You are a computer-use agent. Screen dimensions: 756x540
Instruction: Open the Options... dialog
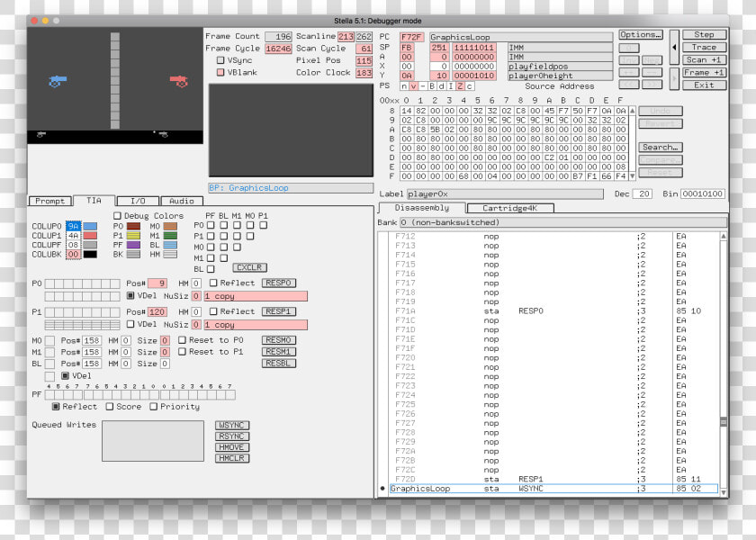[x=641, y=35]
